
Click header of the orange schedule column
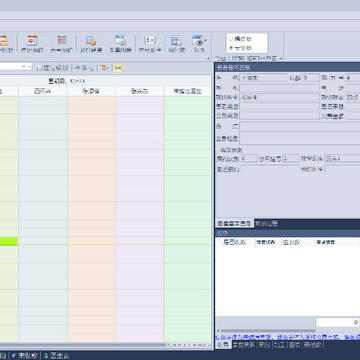pyautogui.click(x=91, y=91)
